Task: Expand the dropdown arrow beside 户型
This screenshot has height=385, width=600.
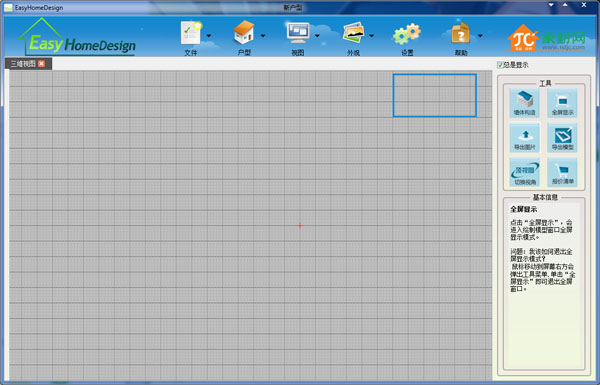Action: point(263,36)
